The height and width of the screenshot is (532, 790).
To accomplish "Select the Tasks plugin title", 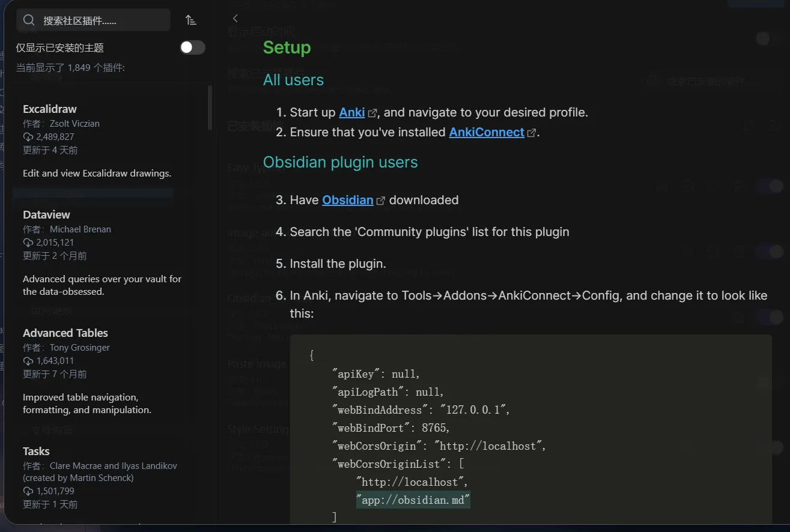I will (36, 451).
